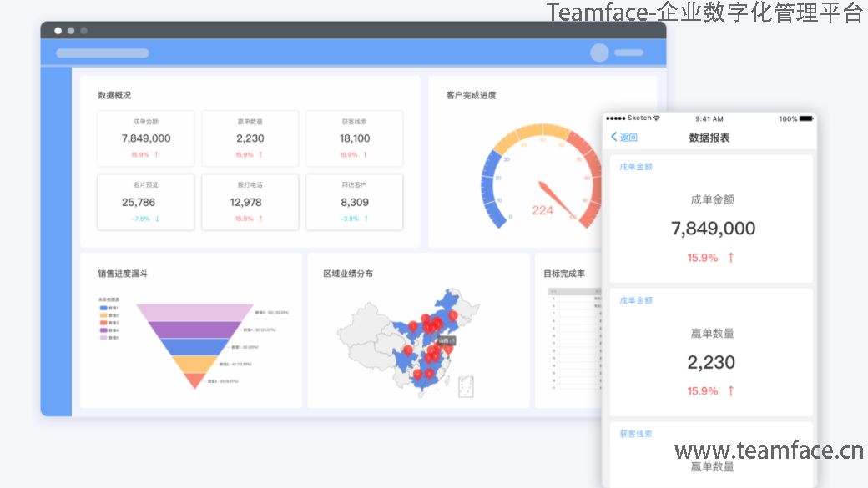Select the red funnel tip segment

pyautogui.click(x=194, y=380)
